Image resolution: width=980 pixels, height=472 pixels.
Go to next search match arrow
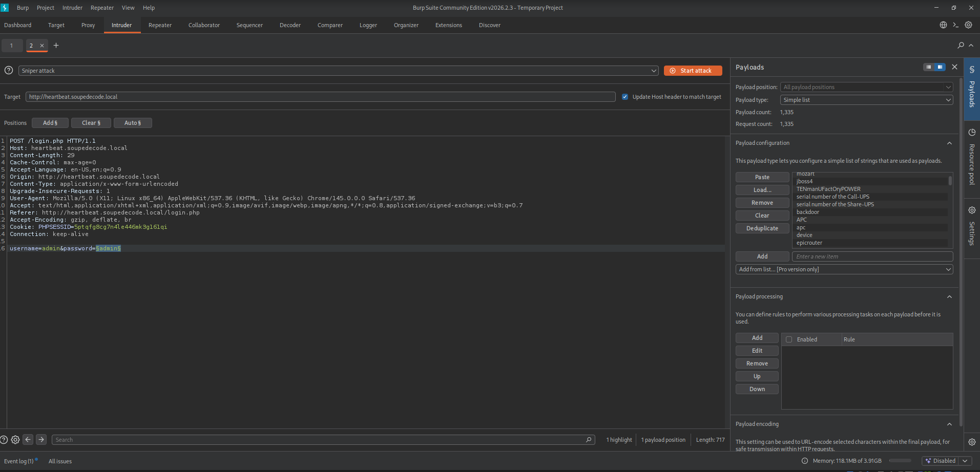pyautogui.click(x=41, y=440)
